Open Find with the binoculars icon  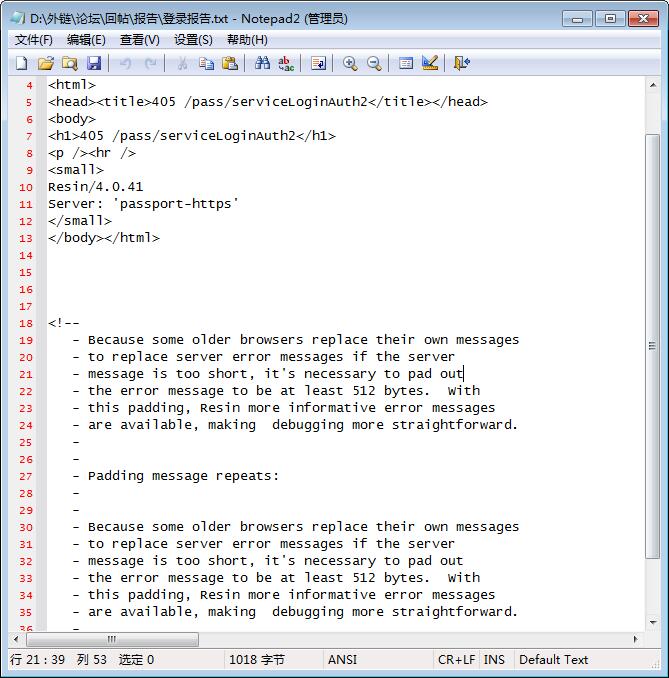click(262, 63)
